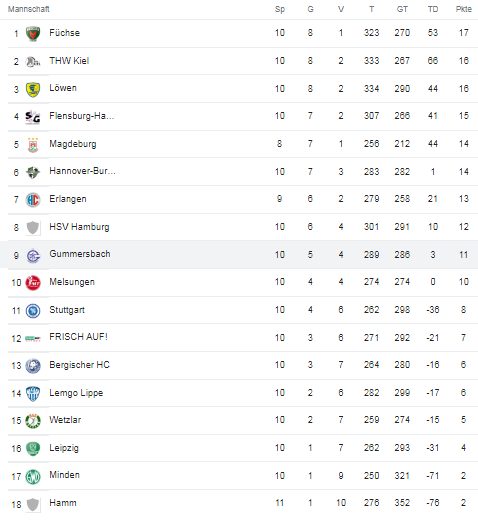Click the Lemgo Lippe shield icon
478x523 pixels.
pos(33,394)
